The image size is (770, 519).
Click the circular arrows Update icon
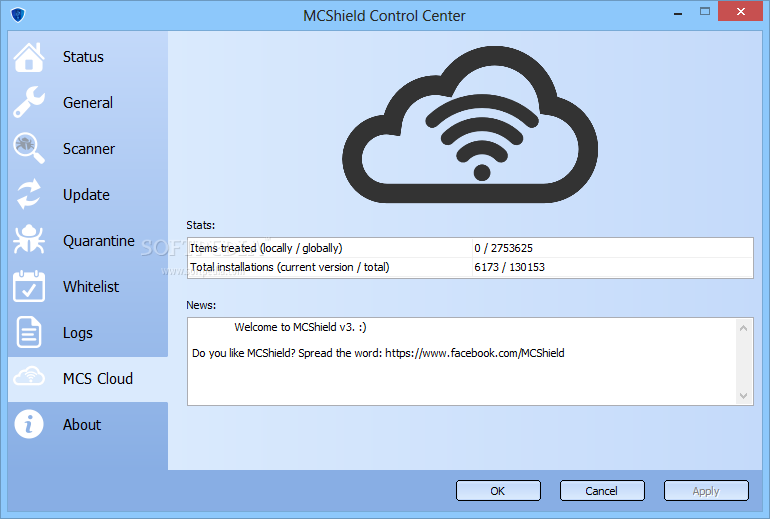point(29,194)
